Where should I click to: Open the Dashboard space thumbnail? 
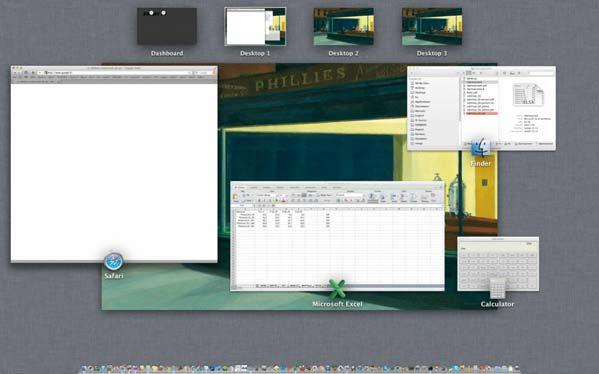[167, 26]
